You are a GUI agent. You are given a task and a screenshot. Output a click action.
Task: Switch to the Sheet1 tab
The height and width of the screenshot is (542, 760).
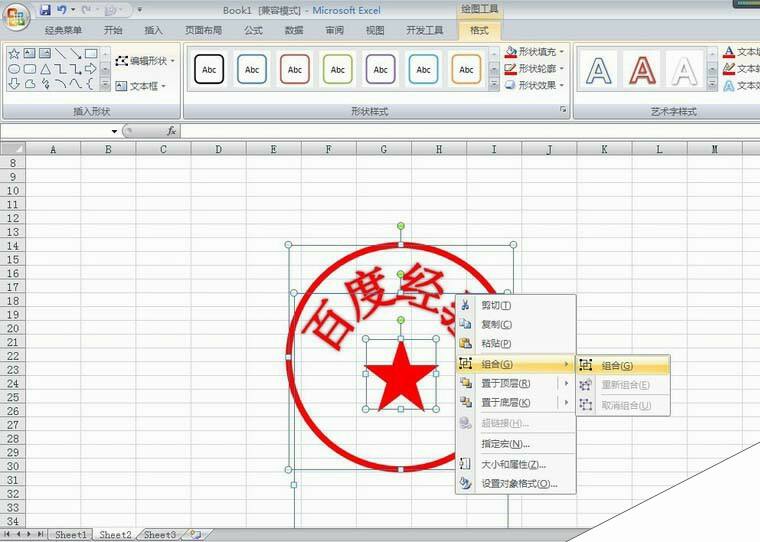point(71,534)
